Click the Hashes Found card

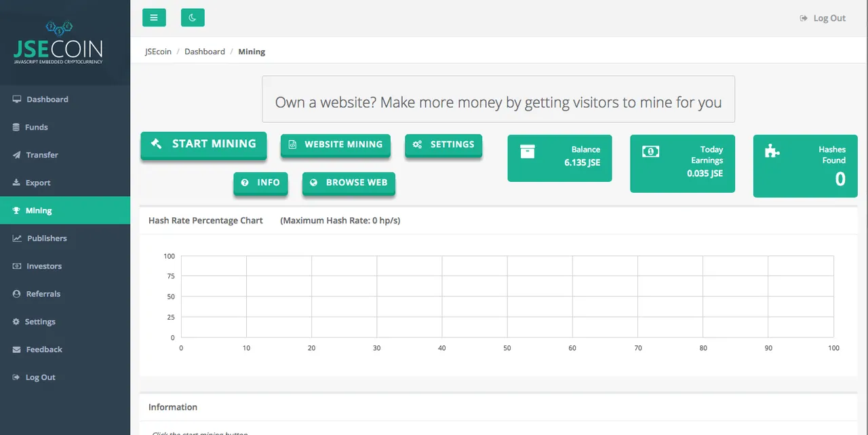(x=806, y=166)
